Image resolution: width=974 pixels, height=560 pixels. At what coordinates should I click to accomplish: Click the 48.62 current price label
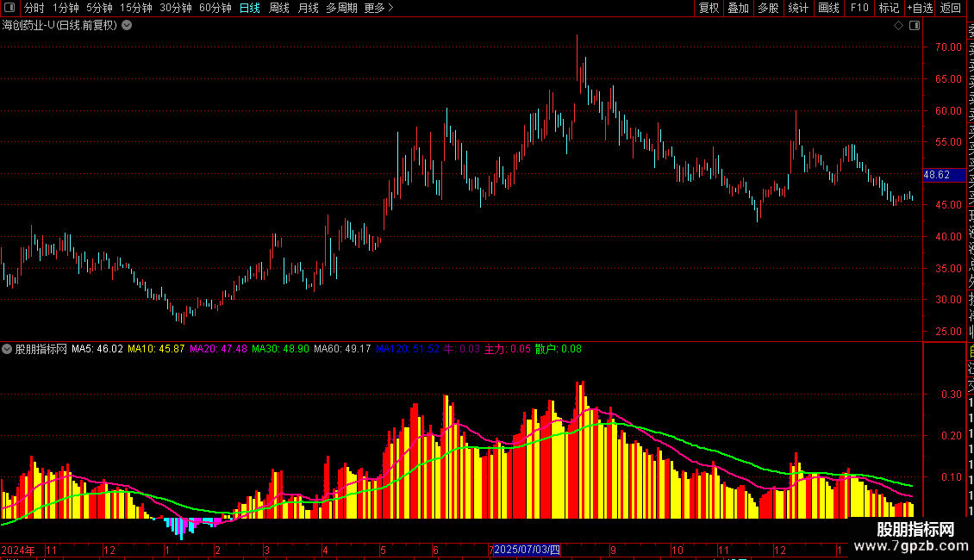[x=944, y=175]
